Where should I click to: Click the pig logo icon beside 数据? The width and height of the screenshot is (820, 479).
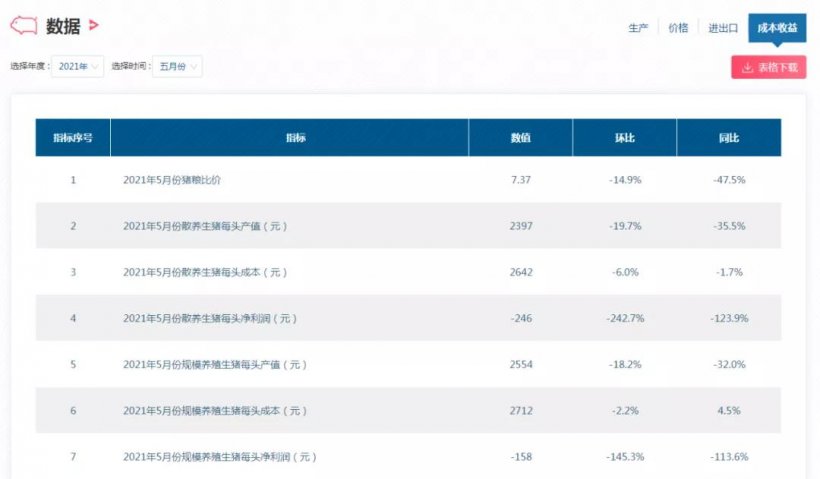click(x=24, y=26)
